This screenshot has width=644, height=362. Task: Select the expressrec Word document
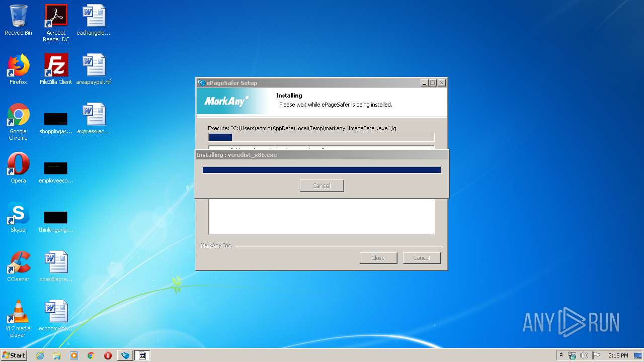point(94,119)
